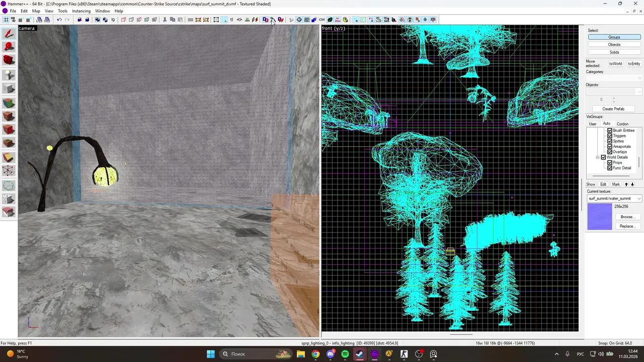Click the scissors Cut icon
This screenshot has width=644, height=362.
pyautogui.click(x=165, y=20)
